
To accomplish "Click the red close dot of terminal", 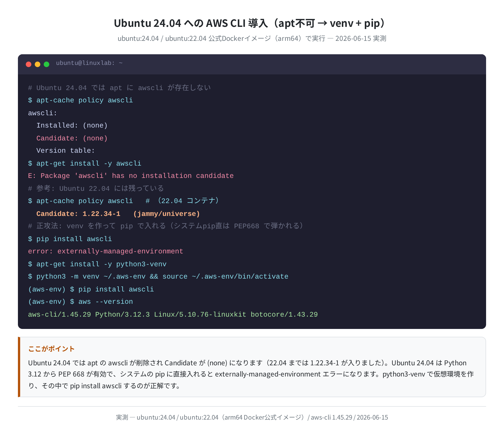I will (x=29, y=64).
